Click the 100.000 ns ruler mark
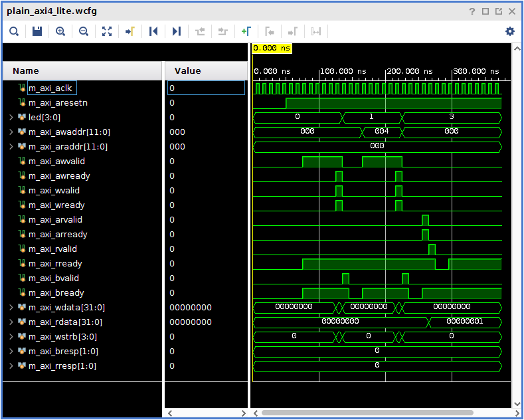 click(343, 71)
